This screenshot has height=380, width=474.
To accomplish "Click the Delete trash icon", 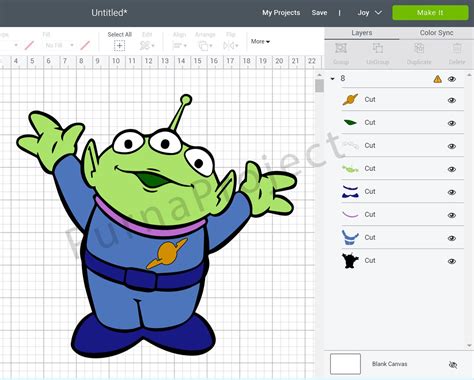I will coord(457,49).
